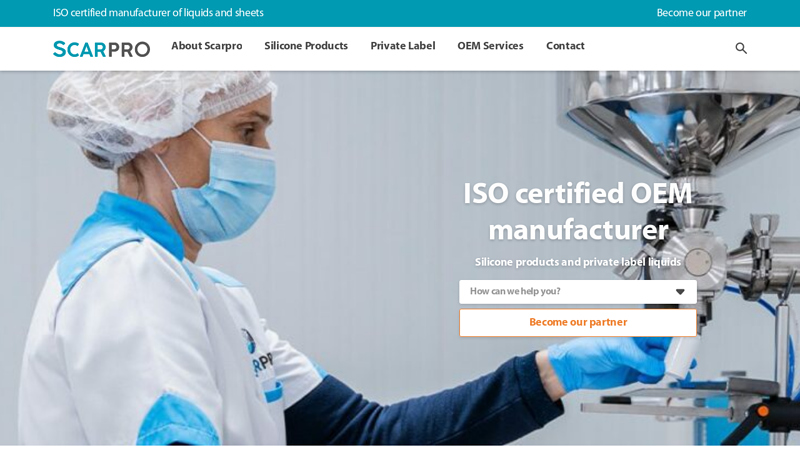Image resolution: width=800 pixels, height=450 pixels.
Task: Select the OEM Services menu item
Action: click(x=490, y=46)
